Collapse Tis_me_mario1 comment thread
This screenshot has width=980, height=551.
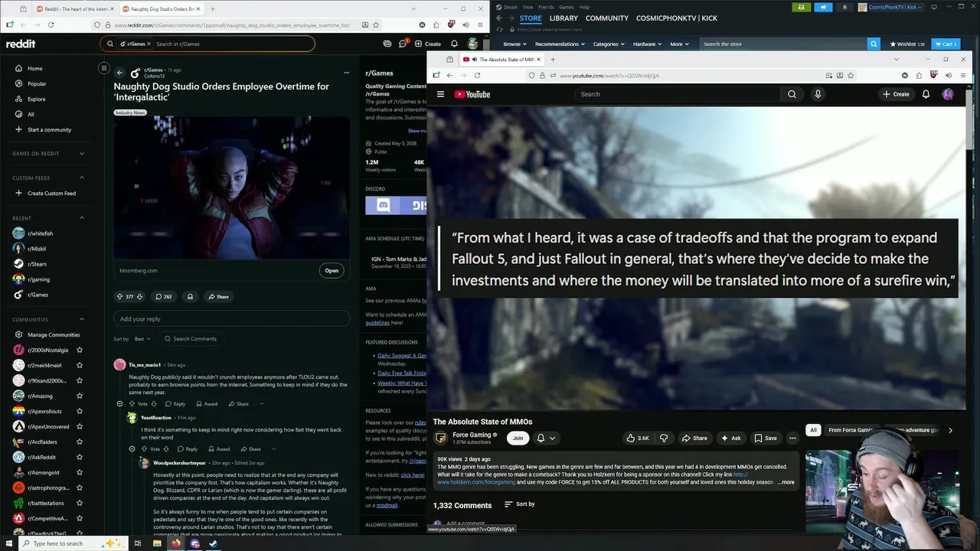[119, 403]
